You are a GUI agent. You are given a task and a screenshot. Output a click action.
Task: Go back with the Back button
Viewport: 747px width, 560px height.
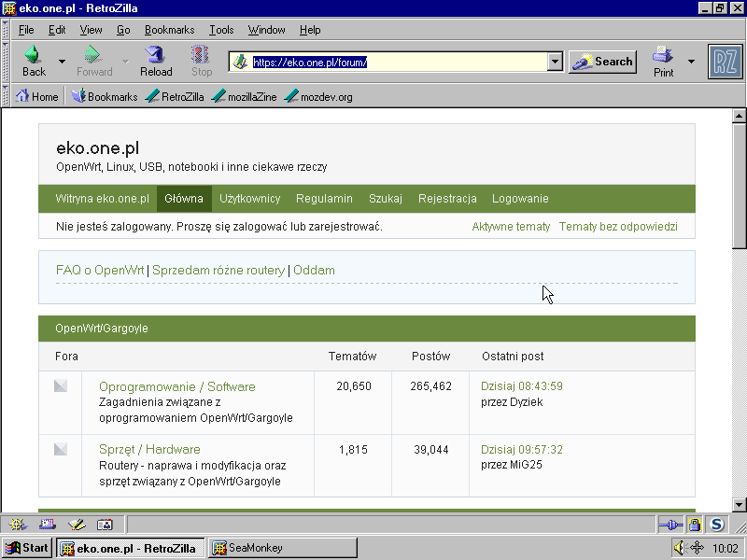34,61
